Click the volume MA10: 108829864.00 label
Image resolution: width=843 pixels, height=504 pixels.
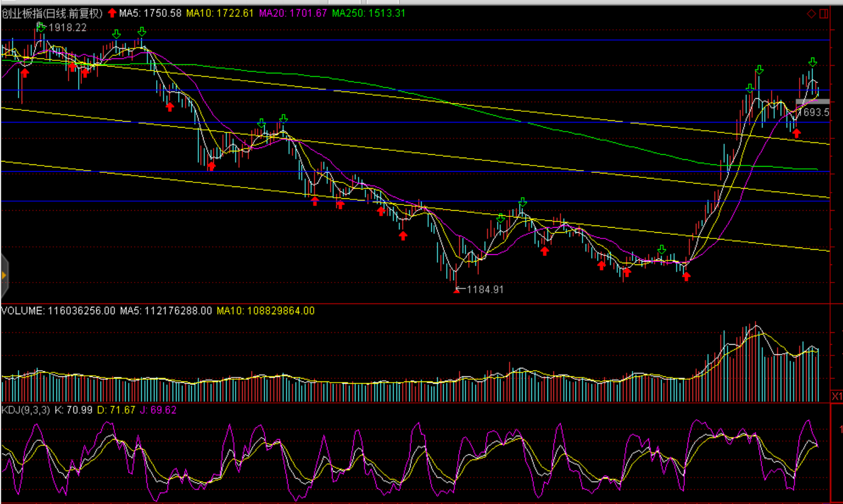point(266,311)
